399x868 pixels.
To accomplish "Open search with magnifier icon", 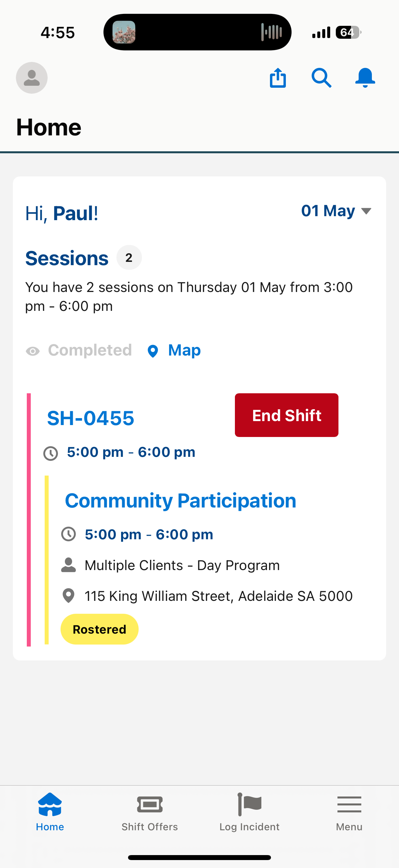I will click(321, 78).
